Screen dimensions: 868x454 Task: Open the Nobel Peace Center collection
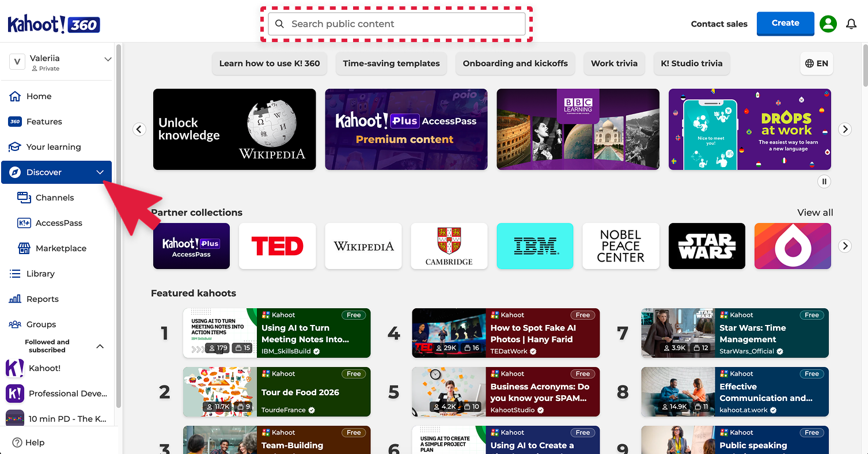[621, 246]
